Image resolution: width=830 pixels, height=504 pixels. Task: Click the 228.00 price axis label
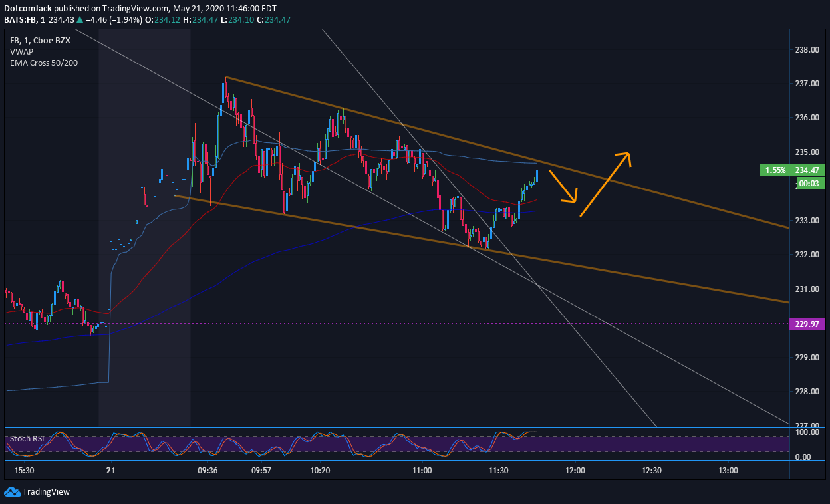tap(806, 392)
